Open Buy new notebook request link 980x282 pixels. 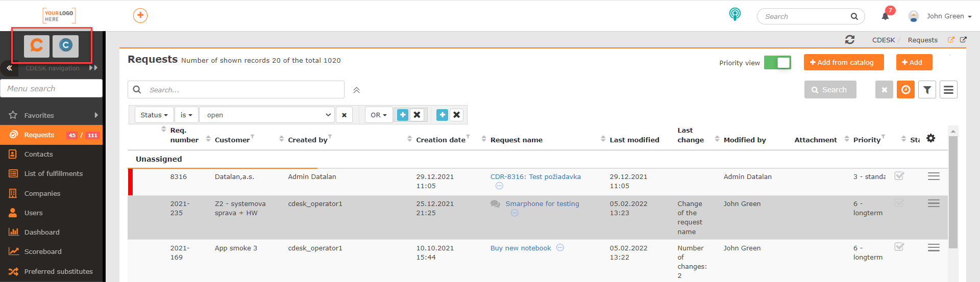521,248
